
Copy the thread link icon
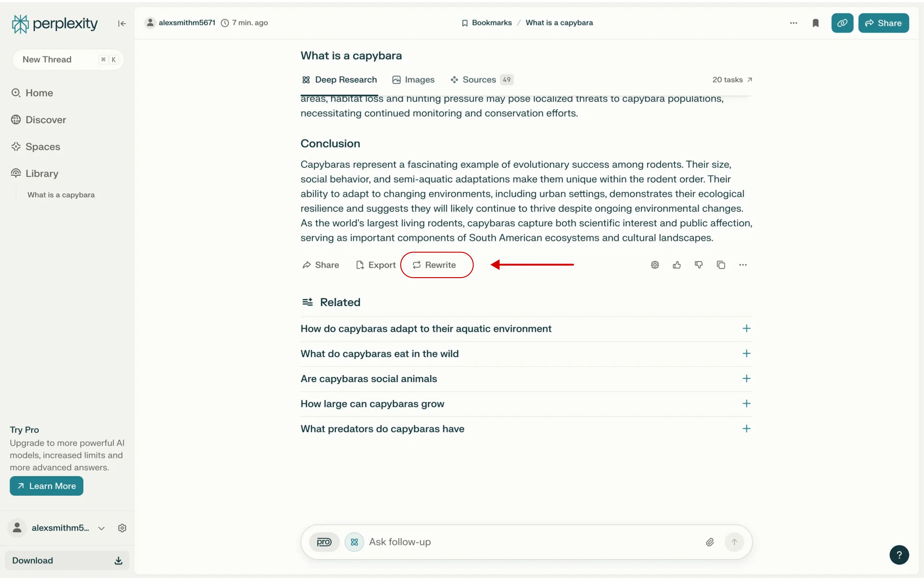pos(843,23)
